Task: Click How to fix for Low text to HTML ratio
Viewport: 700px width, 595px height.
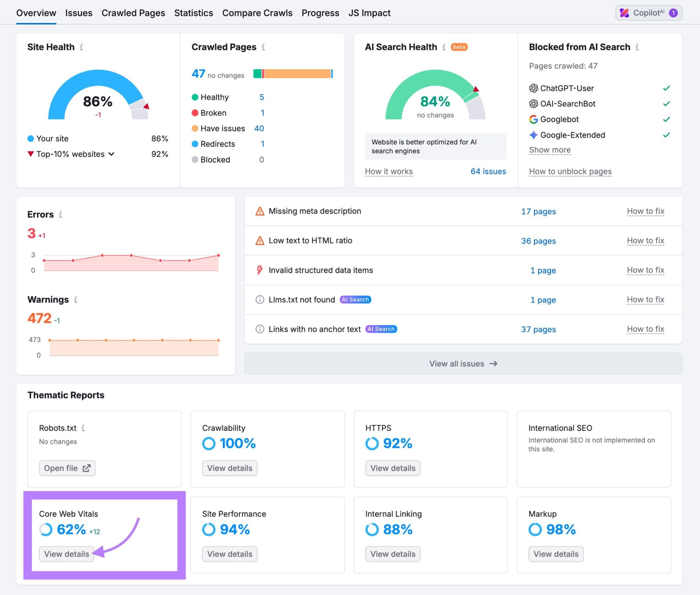Action: point(646,240)
